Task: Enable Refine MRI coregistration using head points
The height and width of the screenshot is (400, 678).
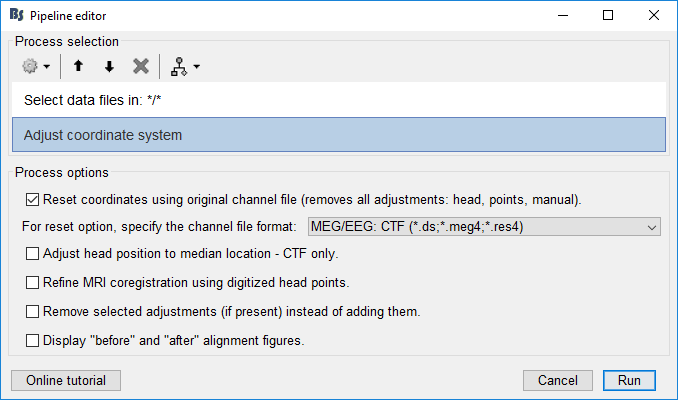Action: (x=33, y=283)
